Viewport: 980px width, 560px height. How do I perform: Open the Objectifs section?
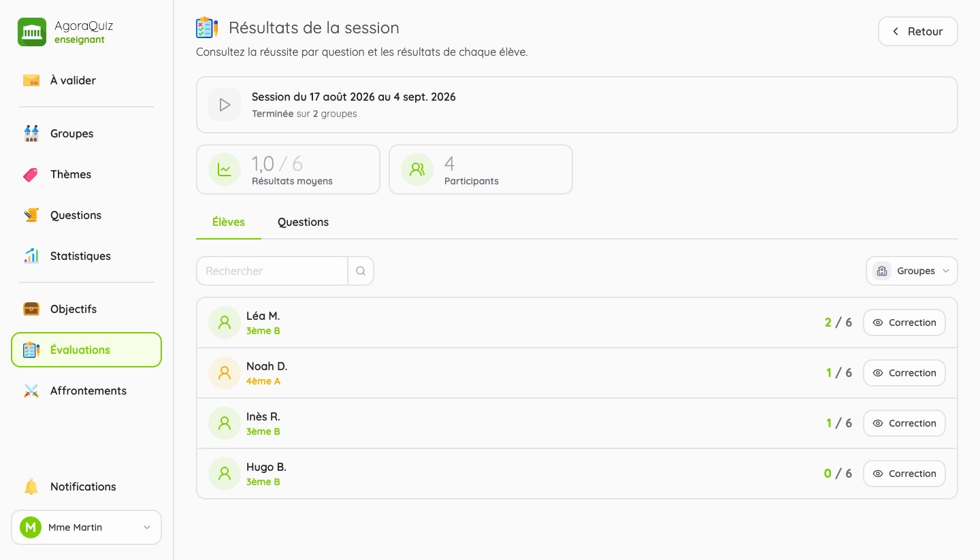pyautogui.click(x=86, y=309)
